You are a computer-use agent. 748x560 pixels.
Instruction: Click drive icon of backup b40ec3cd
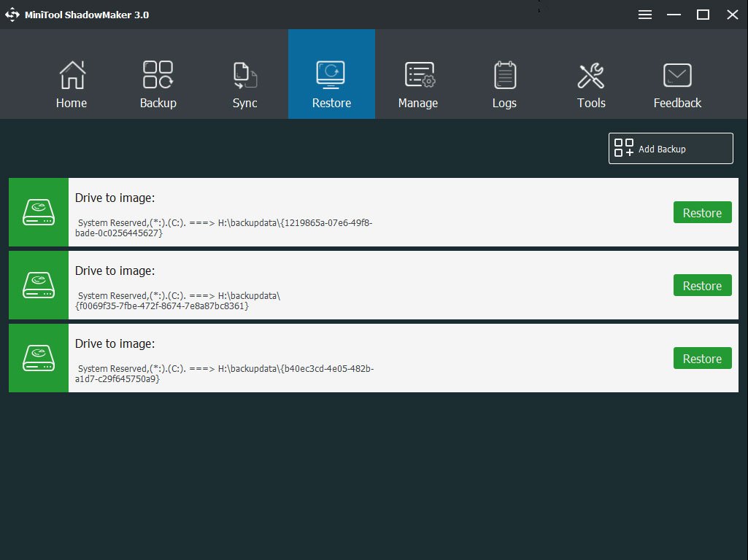point(39,358)
